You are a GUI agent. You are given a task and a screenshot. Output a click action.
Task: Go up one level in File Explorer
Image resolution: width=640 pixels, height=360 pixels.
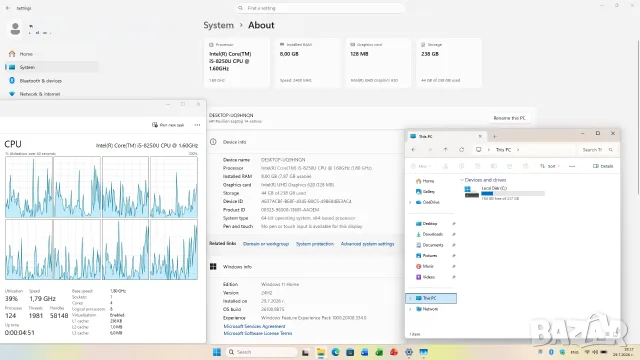pos(445,150)
